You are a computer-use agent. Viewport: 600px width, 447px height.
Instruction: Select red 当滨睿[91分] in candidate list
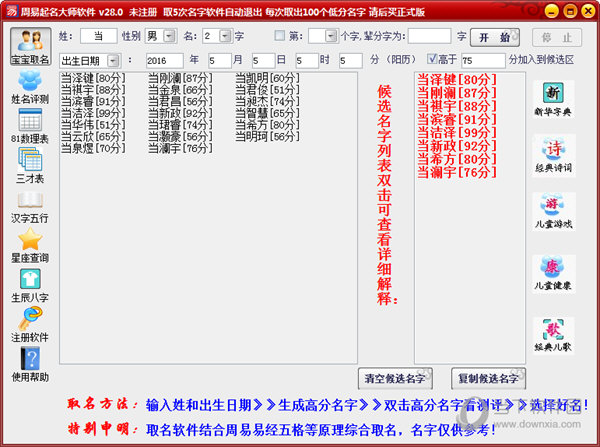coord(457,119)
